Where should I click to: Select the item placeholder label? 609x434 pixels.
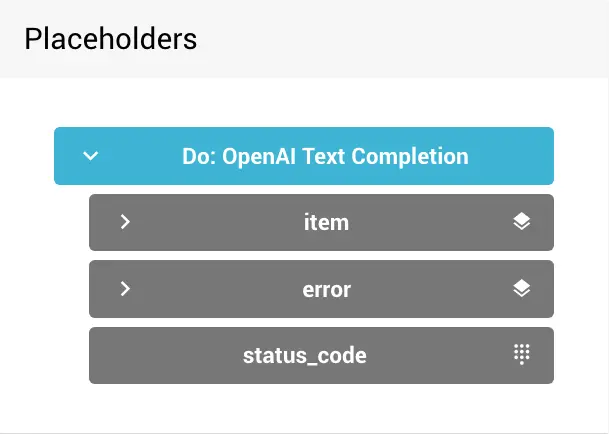pyautogui.click(x=326, y=222)
